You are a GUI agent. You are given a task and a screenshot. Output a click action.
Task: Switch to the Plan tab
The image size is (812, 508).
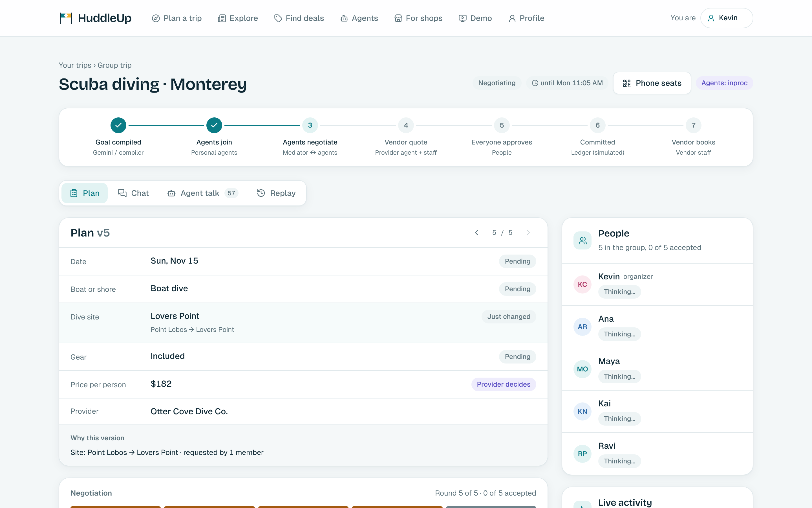[85, 193]
